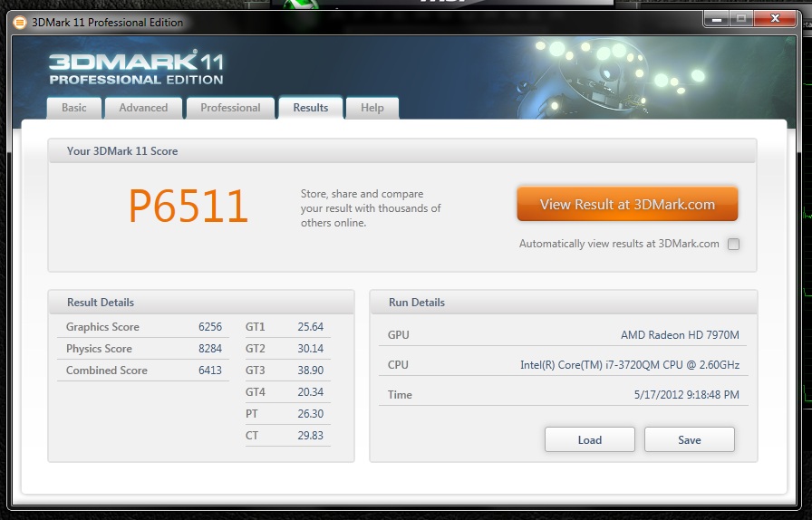
Task: Select the Graphics Score value 6256
Action: (210, 327)
